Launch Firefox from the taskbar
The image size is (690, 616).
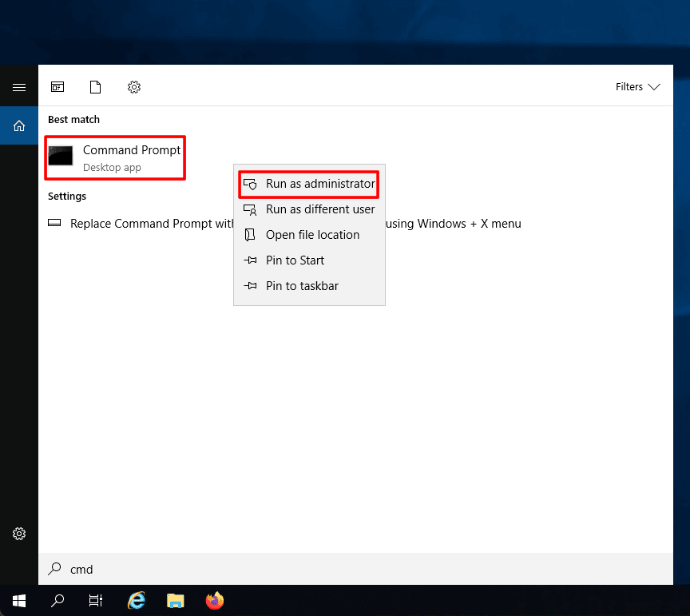[214, 600]
